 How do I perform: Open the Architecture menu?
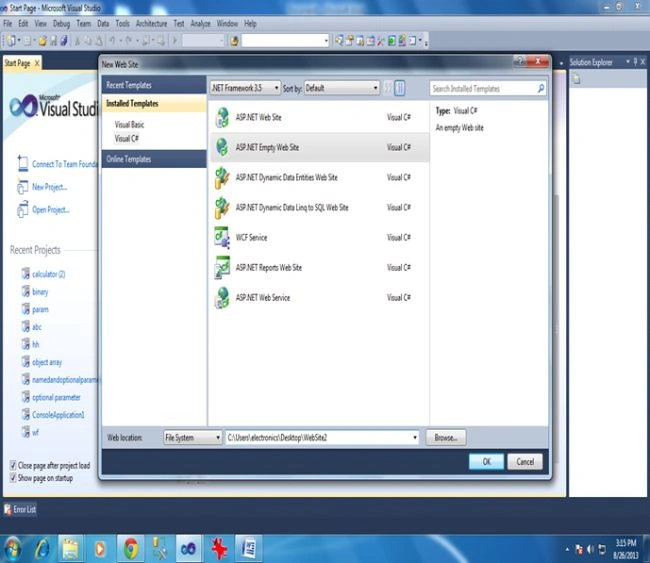(151, 24)
